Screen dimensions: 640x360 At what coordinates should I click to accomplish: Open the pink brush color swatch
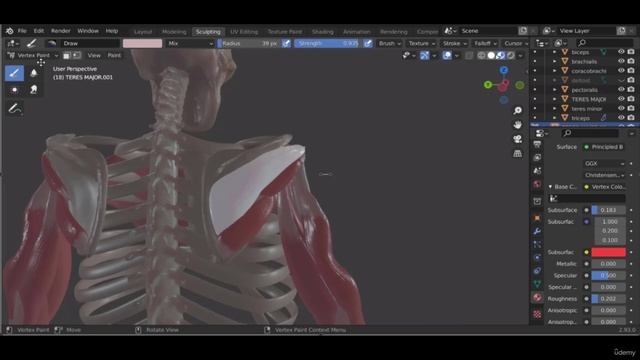(142, 43)
